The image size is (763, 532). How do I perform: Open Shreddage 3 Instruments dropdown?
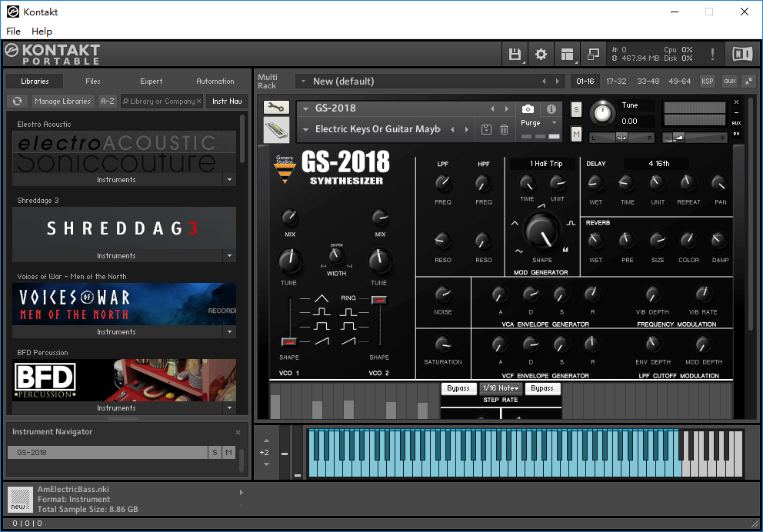[x=230, y=256]
